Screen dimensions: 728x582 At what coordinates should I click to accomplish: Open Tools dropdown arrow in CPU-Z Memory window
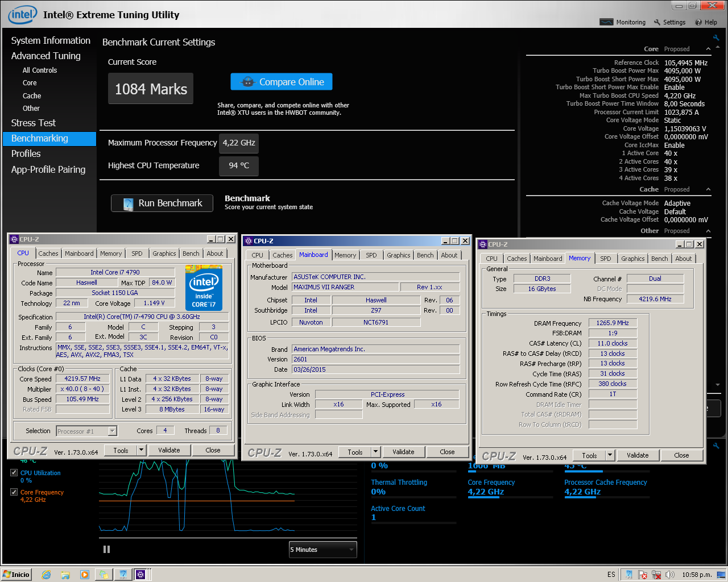610,455
